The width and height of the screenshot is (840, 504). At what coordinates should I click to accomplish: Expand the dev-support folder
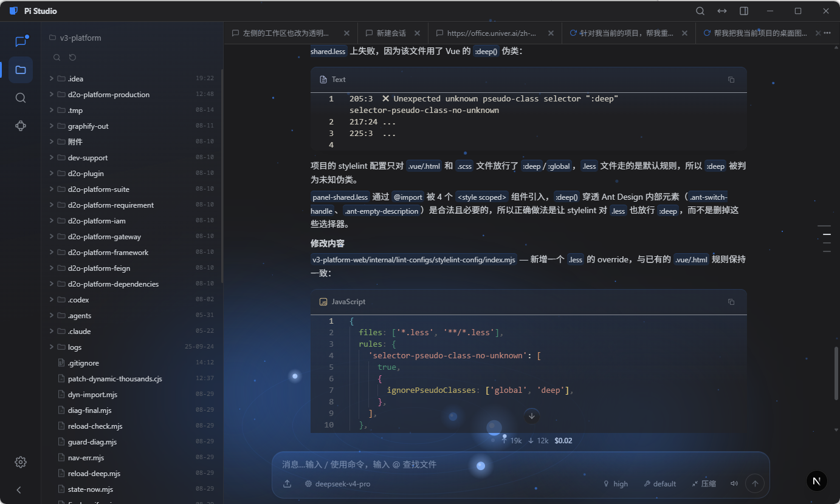click(x=52, y=157)
